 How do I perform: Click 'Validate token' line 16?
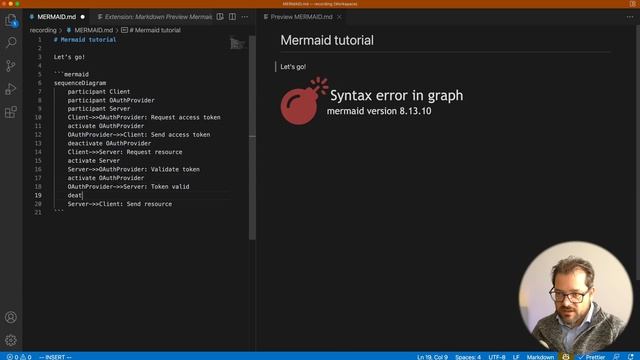tap(133, 169)
